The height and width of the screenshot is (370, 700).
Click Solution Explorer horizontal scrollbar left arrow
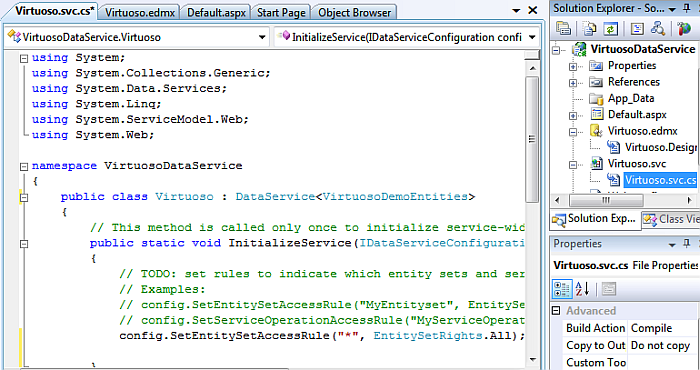click(x=557, y=200)
